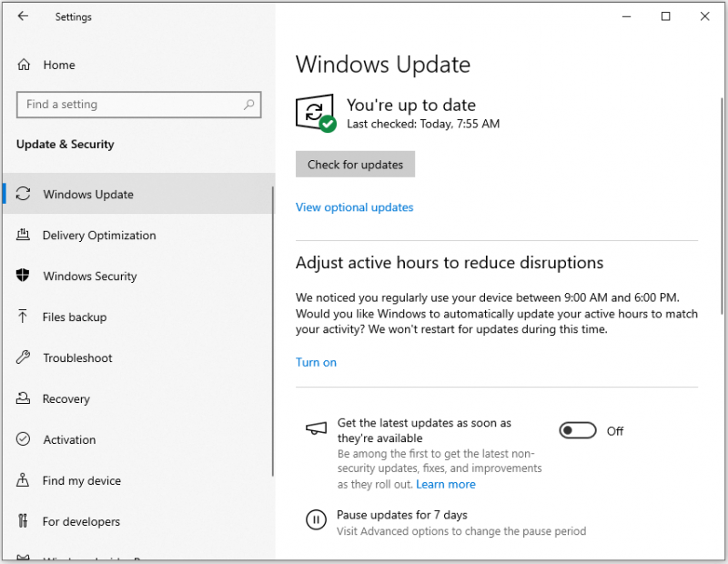Focus the Find a setting search box
The height and width of the screenshot is (564, 728).
click(x=139, y=105)
